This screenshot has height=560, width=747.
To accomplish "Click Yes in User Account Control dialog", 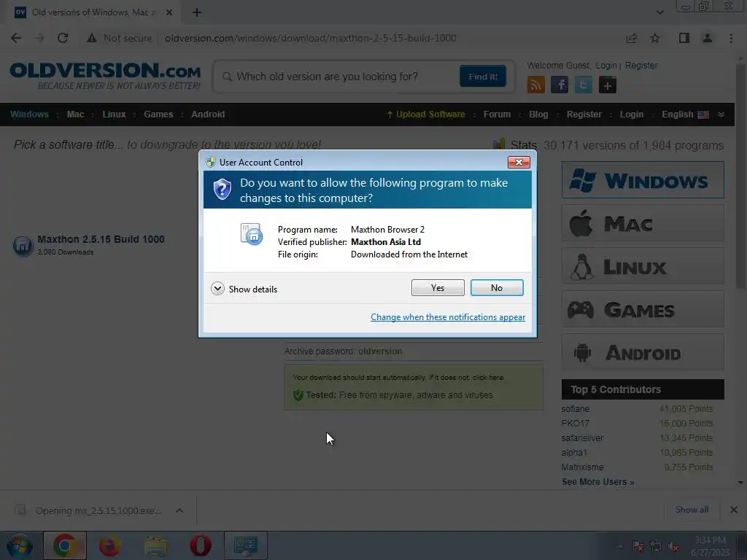I will pos(438,287).
